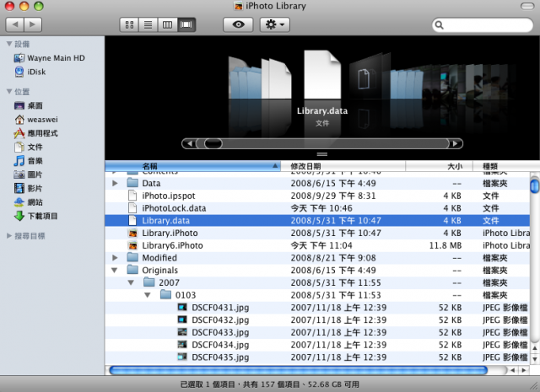Select Library.iPhoto file icon
This screenshot has height=392, width=540.
coord(132,233)
